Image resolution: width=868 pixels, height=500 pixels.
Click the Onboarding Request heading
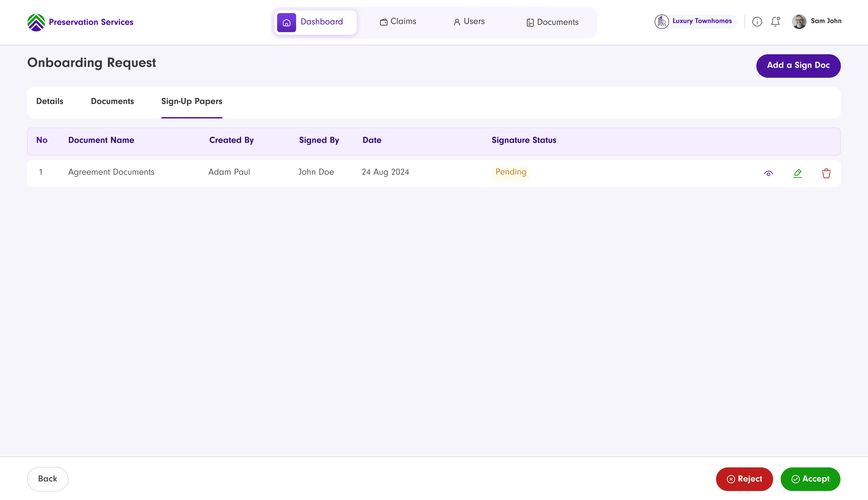click(91, 63)
